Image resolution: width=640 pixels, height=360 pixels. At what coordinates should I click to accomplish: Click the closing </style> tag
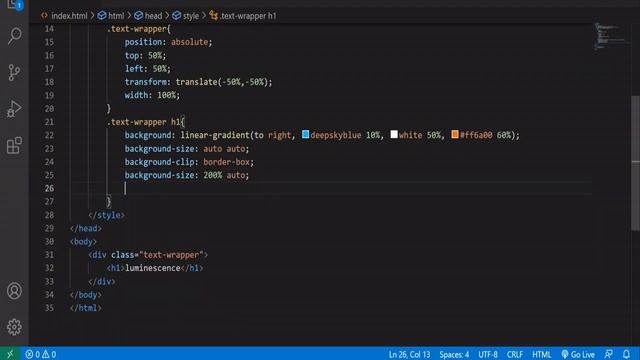[107, 215]
